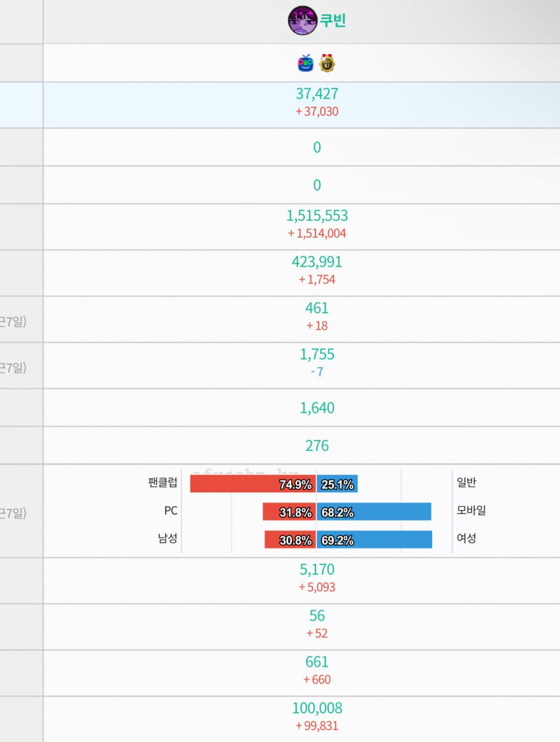Screen dimensions: 560x742
Task: Click the +5,093 change under 5,170
Action: [317, 587]
